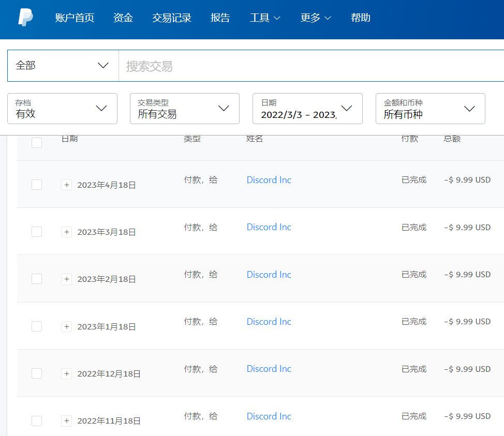The image size is (504, 436).
Task: Click the date text 2023年2月18日
Action: coord(107,279)
